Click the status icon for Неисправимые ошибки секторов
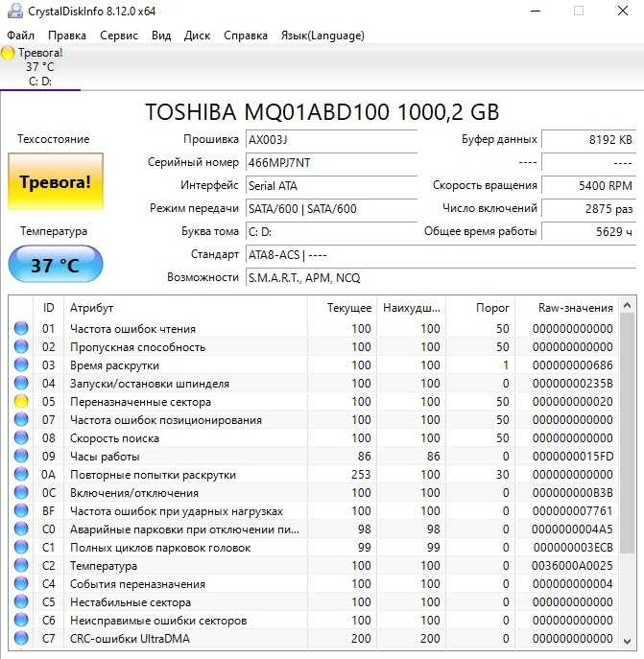Viewport: 644px width, 659px height. [21, 620]
